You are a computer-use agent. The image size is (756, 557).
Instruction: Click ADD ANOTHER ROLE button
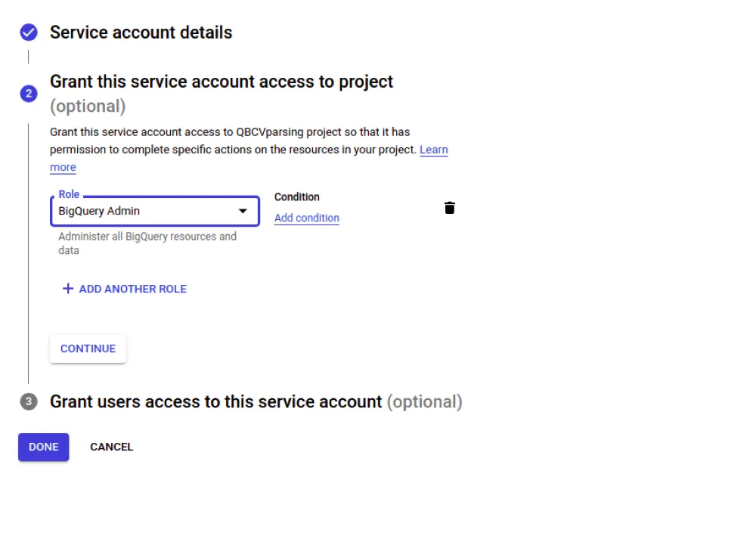point(125,289)
